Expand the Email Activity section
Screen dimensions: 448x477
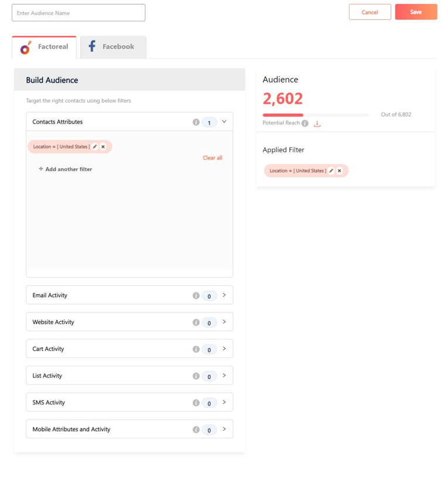click(x=224, y=295)
